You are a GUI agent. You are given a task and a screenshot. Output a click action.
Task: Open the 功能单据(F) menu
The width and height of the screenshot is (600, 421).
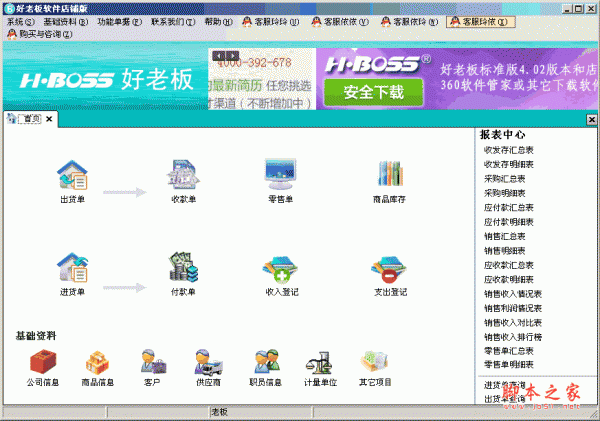coord(119,22)
